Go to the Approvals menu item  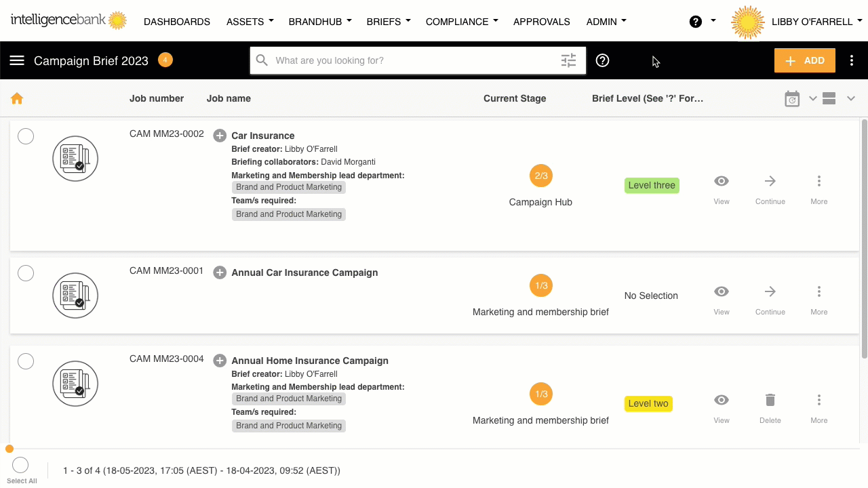(541, 22)
